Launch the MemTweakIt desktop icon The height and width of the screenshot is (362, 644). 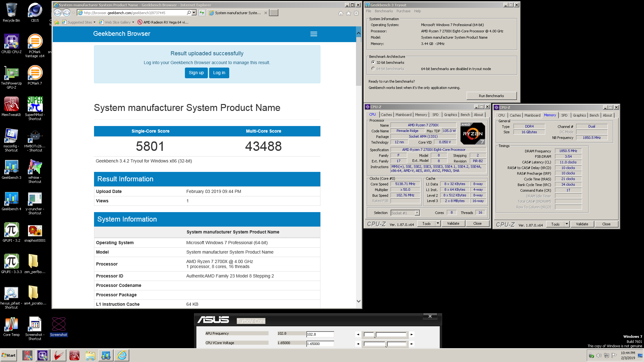pos(11,107)
